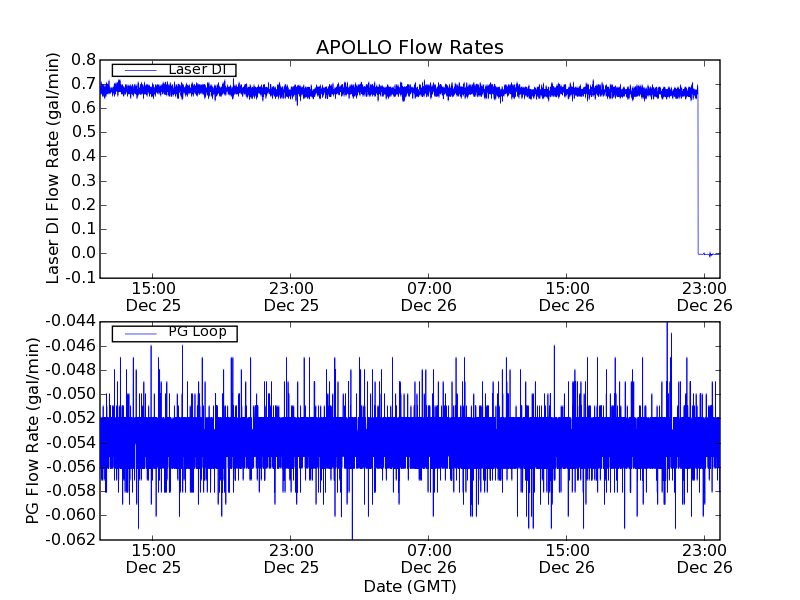Click the blue line sample in Laser DI legend
The image size is (800, 600).
click(138, 70)
